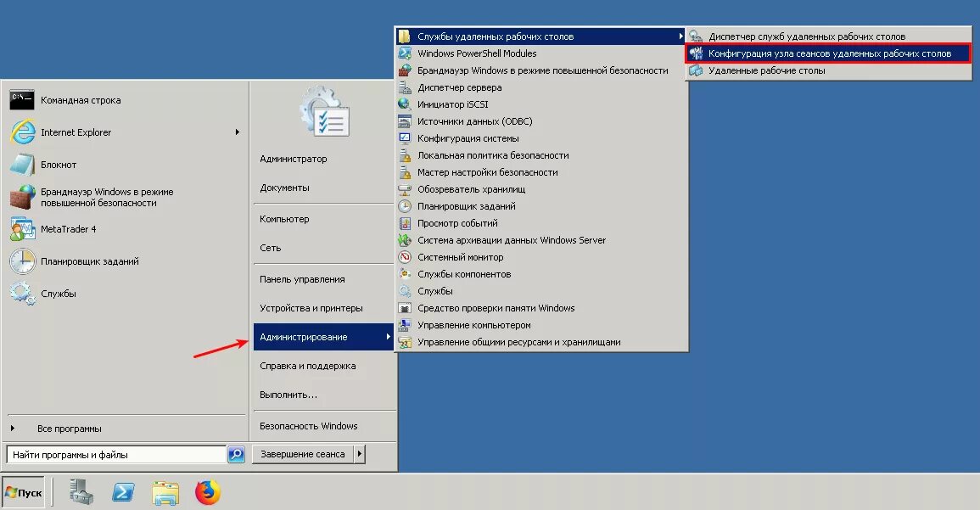
Task: Open Удаленные рабочие столы icon
Action: pos(696,70)
